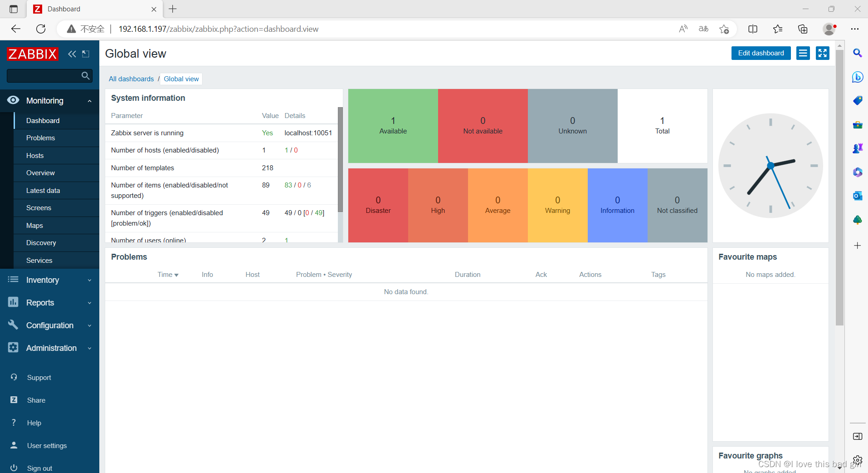The height and width of the screenshot is (473, 868).
Task: Collapse the Monitoring section
Action: click(x=89, y=101)
